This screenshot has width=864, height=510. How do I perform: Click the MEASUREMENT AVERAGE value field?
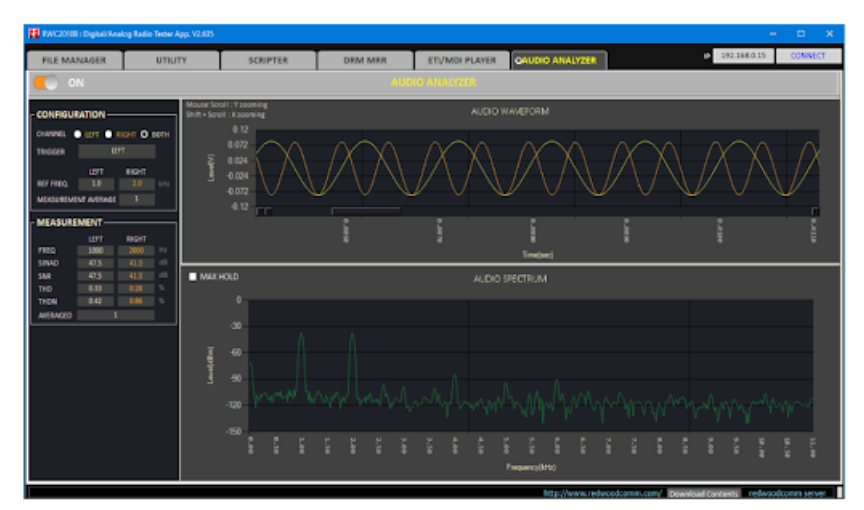pyautogui.click(x=138, y=199)
